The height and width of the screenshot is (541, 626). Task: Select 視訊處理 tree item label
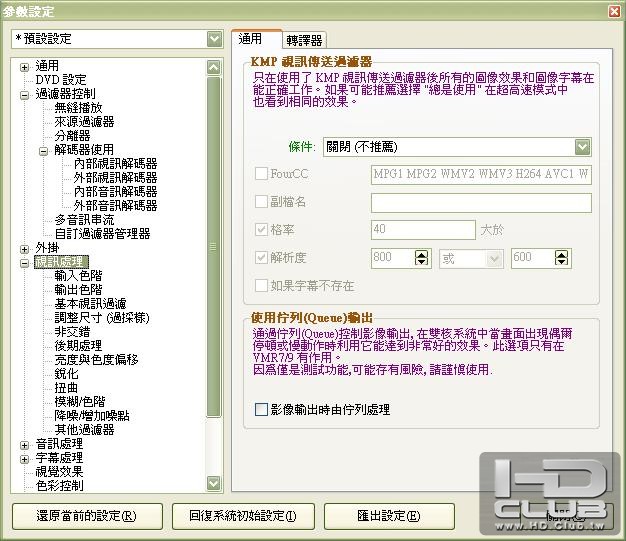[x=61, y=262]
